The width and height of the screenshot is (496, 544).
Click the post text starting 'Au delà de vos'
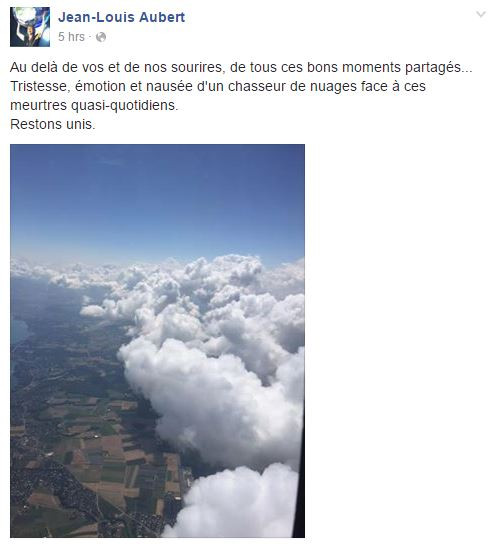coord(241,67)
